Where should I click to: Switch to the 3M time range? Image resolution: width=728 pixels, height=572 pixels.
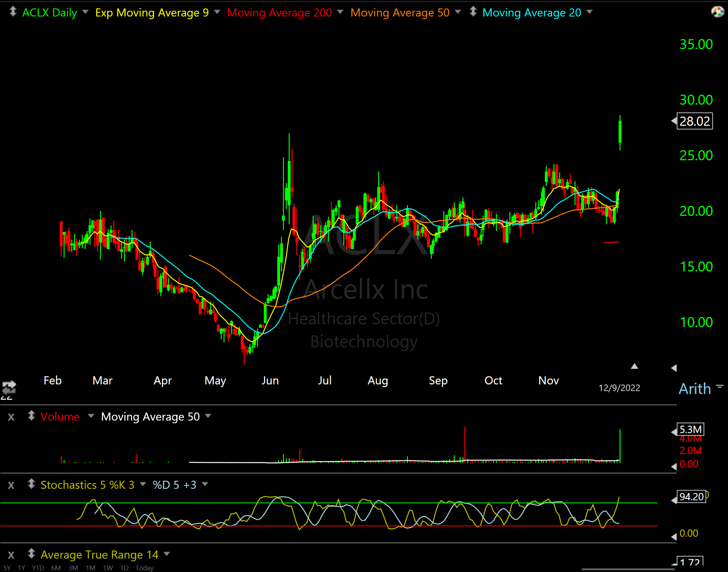(x=73, y=568)
